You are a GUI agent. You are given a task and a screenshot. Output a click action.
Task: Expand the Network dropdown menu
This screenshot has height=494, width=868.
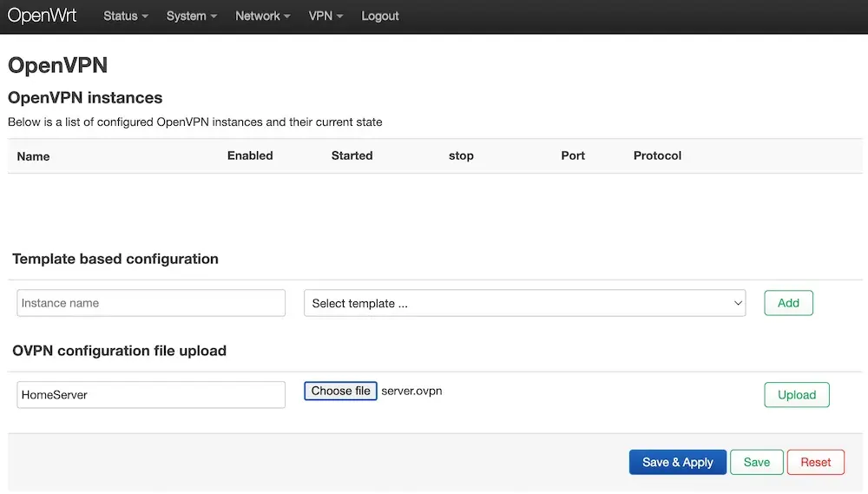pyautogui.click(x=263, y=16)
